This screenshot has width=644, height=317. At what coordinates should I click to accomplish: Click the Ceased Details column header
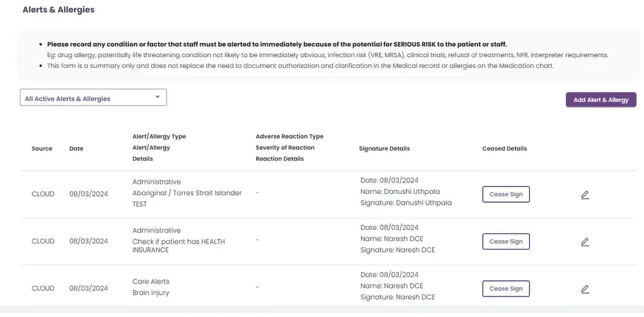pyautogui.click(x=504, y=148)
